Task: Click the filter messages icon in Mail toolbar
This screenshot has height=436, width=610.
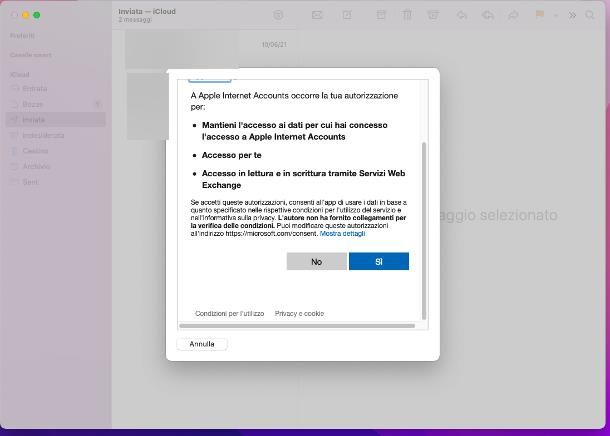Action: tap(278, 15)
